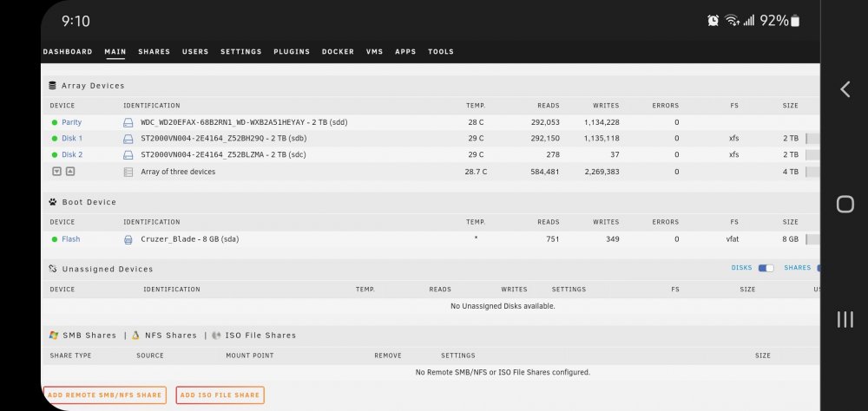The height and width of the screenshot is (411, 868).
Task: Click the array list icon beside 'Array of three devices'
Action: [x=128, y=172]
